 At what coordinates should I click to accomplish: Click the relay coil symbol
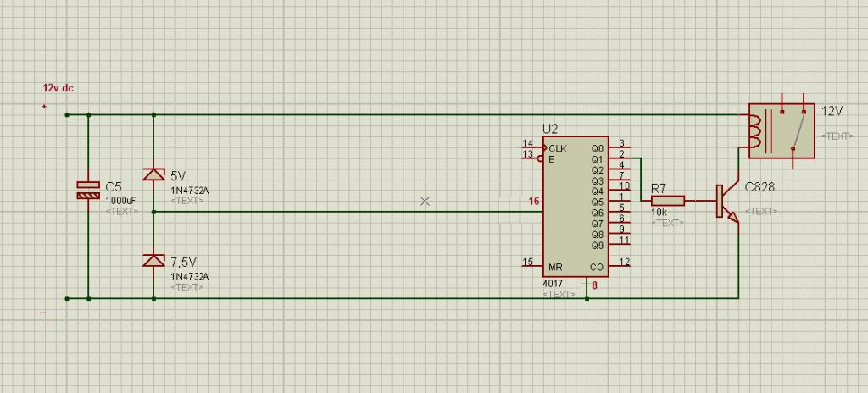[754, 131]
